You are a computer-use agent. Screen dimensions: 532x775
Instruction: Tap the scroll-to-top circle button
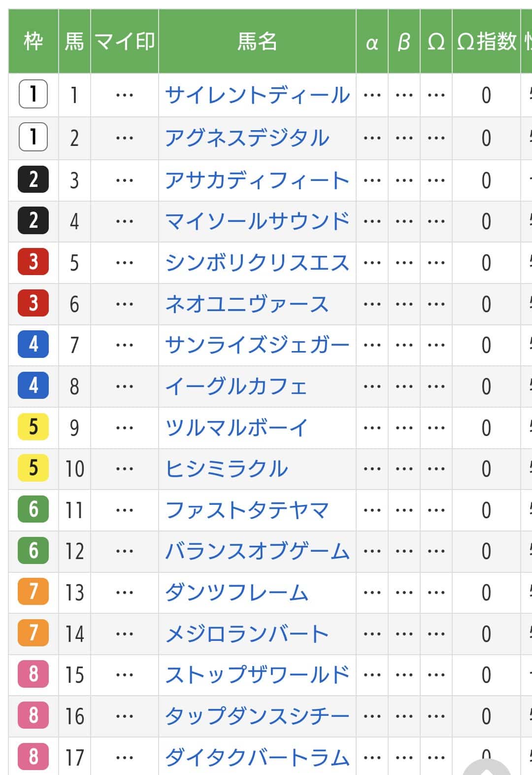[487, 769]
